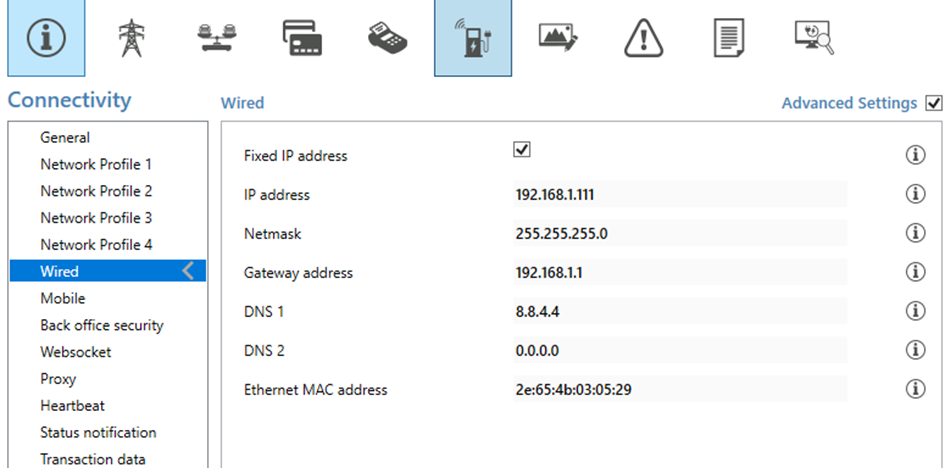This screenshot has height=468, width=945.
Task: Show the info for Ethernet MAC address
Action: coord(915,389)
